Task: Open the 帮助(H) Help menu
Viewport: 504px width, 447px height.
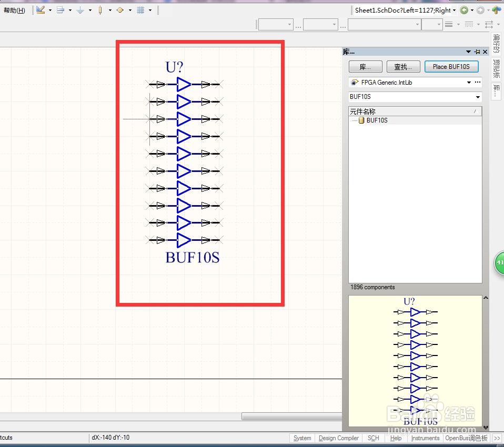Action: tap(14, 11)
